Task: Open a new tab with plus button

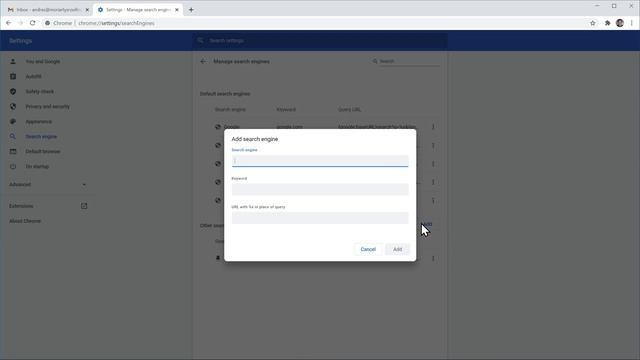Action: coord(191,10)
